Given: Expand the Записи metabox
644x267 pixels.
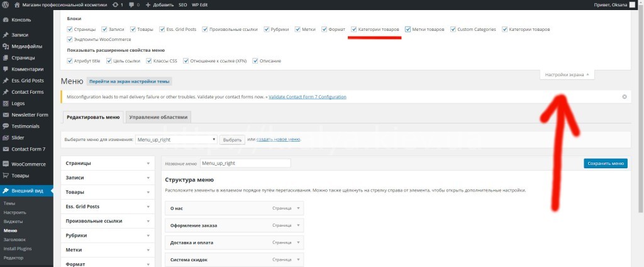Looking at the screenshot, I should (x=148, y=178).
